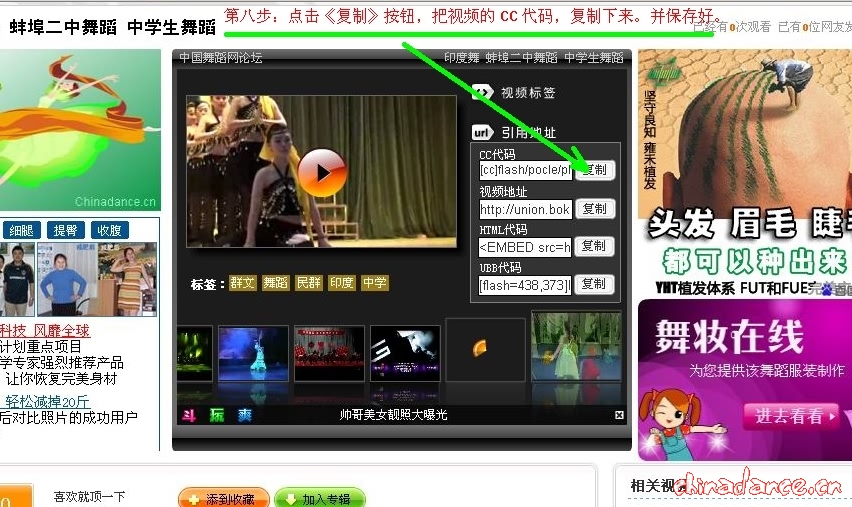Open the green stage lights video thumbnail
This screenshot has width=852, height=507.
(x=195, y=353)
